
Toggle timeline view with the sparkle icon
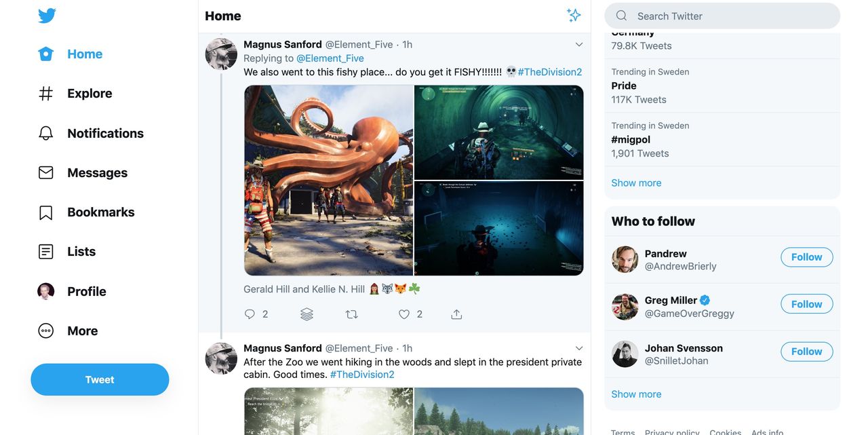574,15
